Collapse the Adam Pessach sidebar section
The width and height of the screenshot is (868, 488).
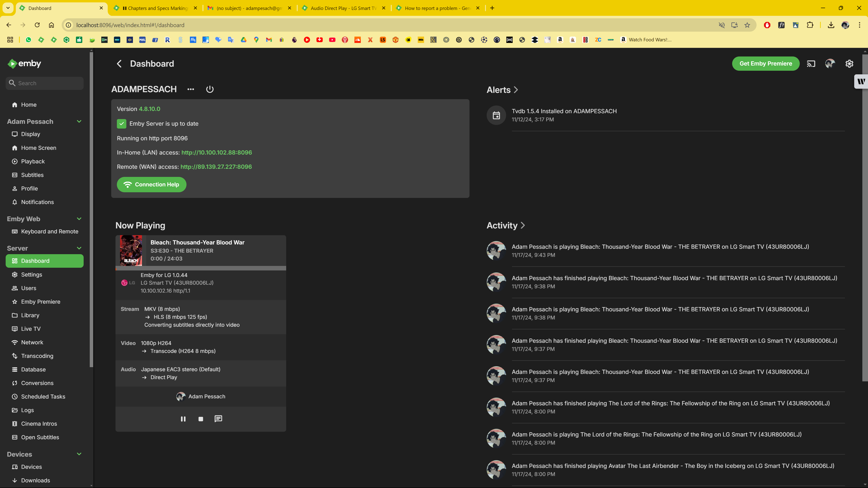tap(79, 121)
